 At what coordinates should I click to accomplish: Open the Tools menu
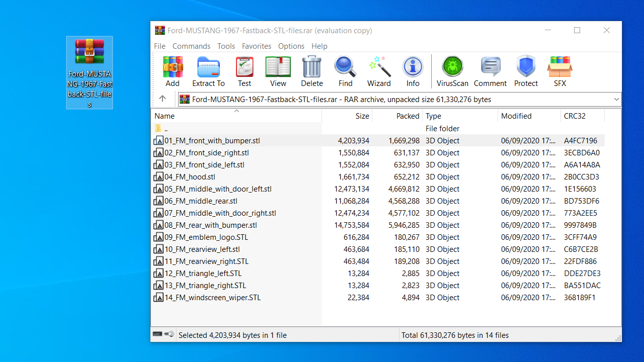pyautogui.click(x=226, y=46)
